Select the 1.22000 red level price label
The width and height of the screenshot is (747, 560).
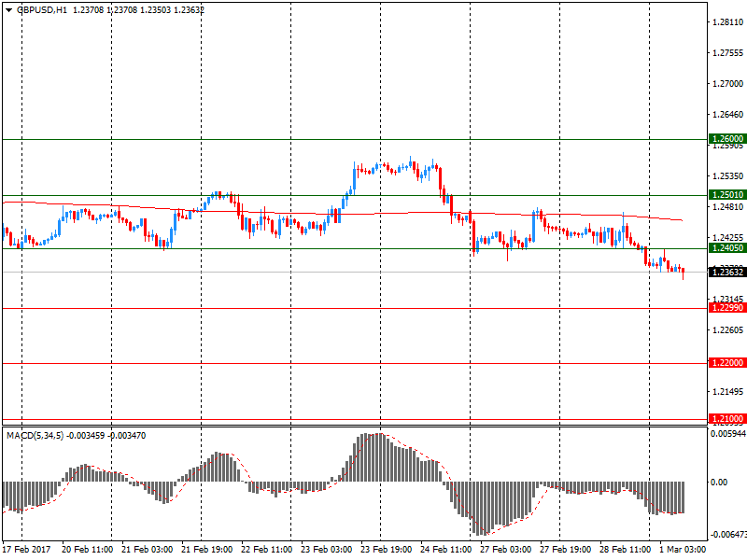coord(726,363)
